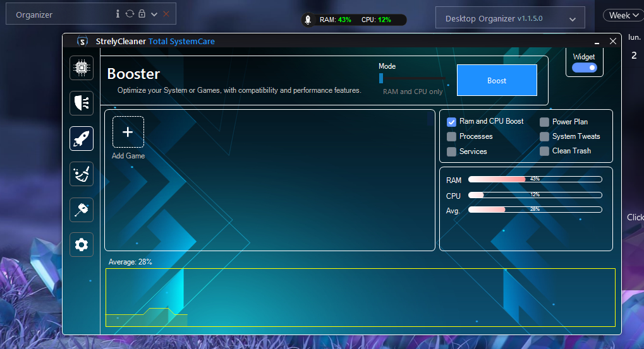644x349 pixels.
Task: Enable the Power Plan checkbox
Action: point(544,122)
